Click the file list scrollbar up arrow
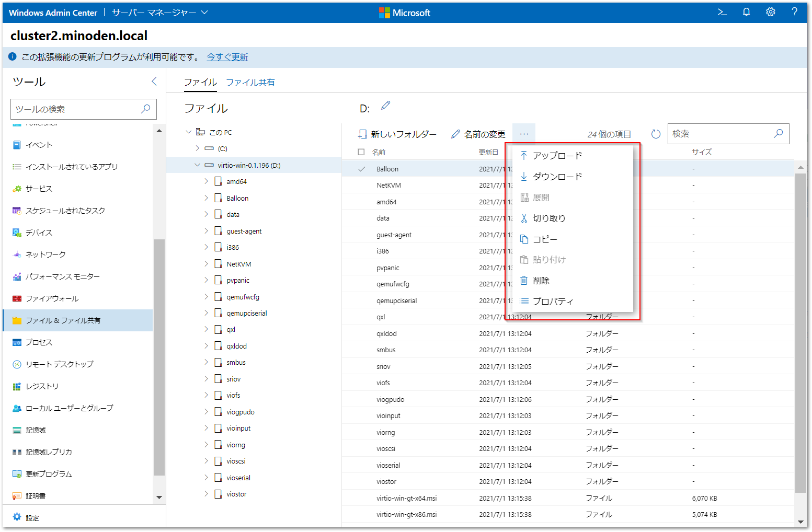The image size is (812, 532). (800, 167)
